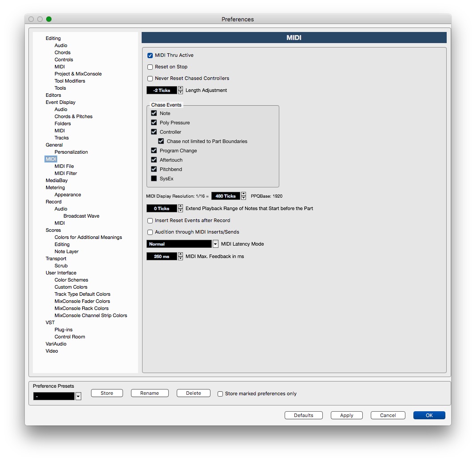The image size is (476, 461).
Task: Select Plug-ins under VST
Action: 63,330
